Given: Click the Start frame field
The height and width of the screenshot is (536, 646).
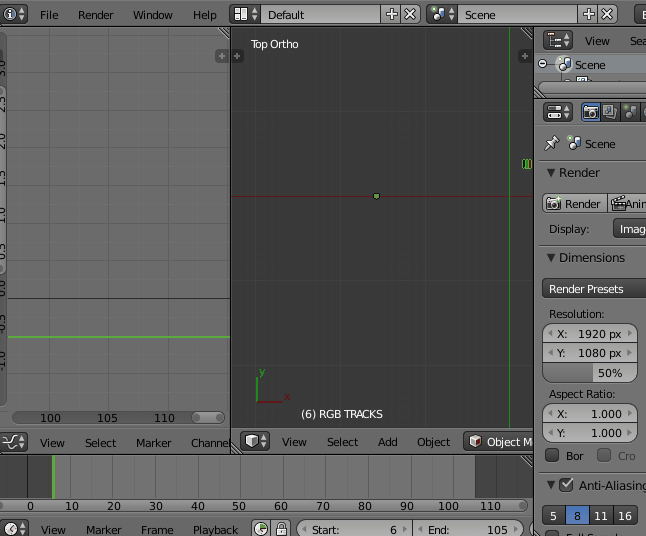Looking at the screenshot, I should [x=354, y=529].
